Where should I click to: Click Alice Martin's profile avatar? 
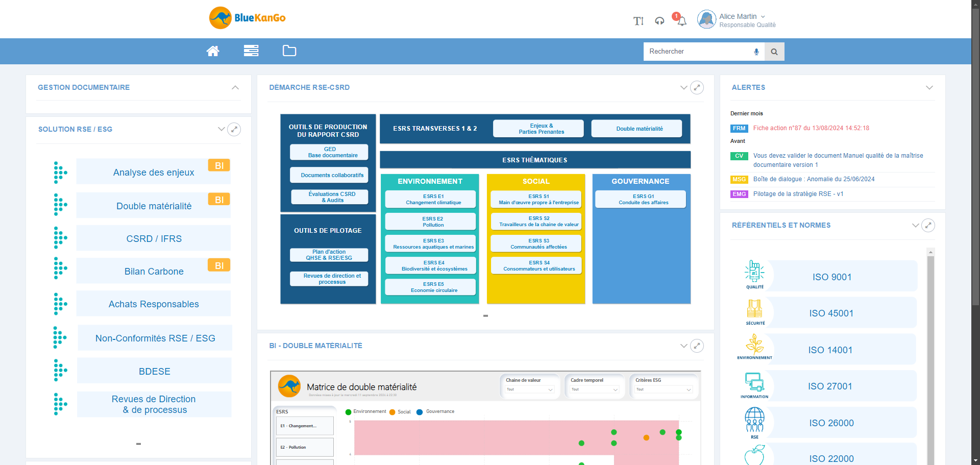point(707,19)
